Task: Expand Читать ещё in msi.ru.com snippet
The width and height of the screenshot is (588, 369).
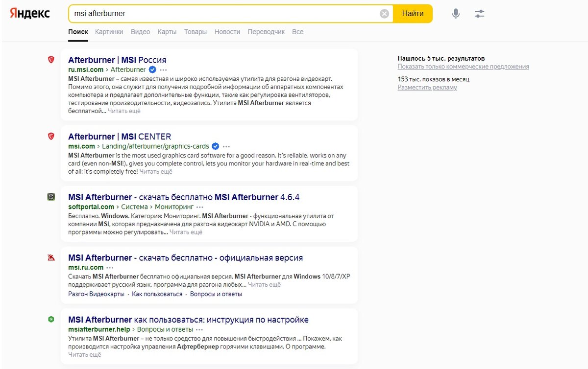Action: 264,285
